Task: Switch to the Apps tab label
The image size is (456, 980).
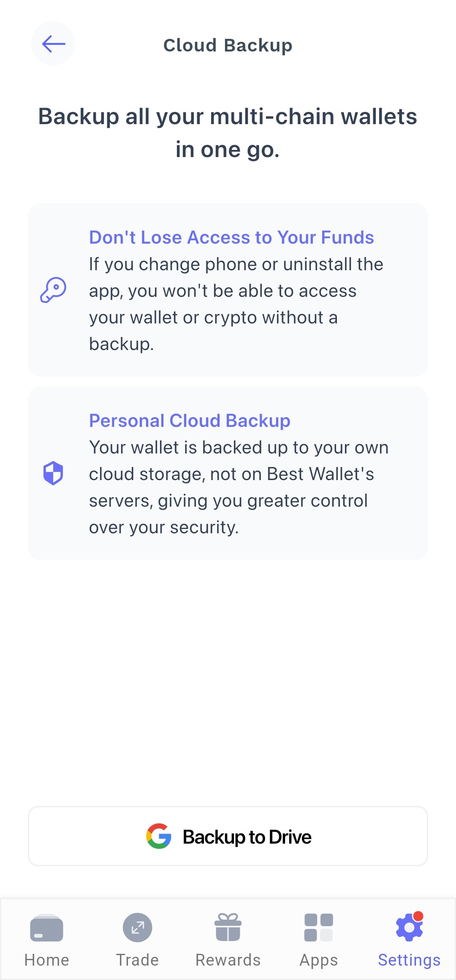Action: coord(319,961)
